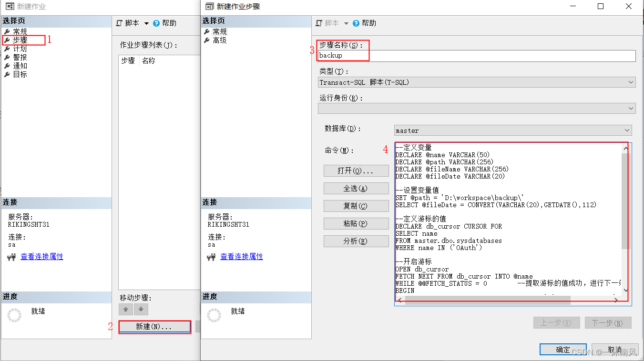Image resolution: width=644 pixels, height=361 pixels.
Task: Click 帮助 icon in 新建作业步骤 toolbar
Action: click(356, 23)
